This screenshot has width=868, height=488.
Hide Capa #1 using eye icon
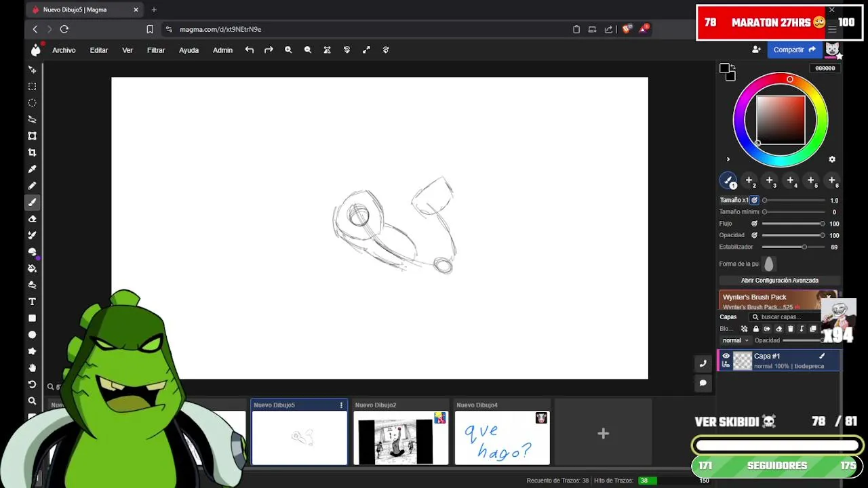pos(726,356)
